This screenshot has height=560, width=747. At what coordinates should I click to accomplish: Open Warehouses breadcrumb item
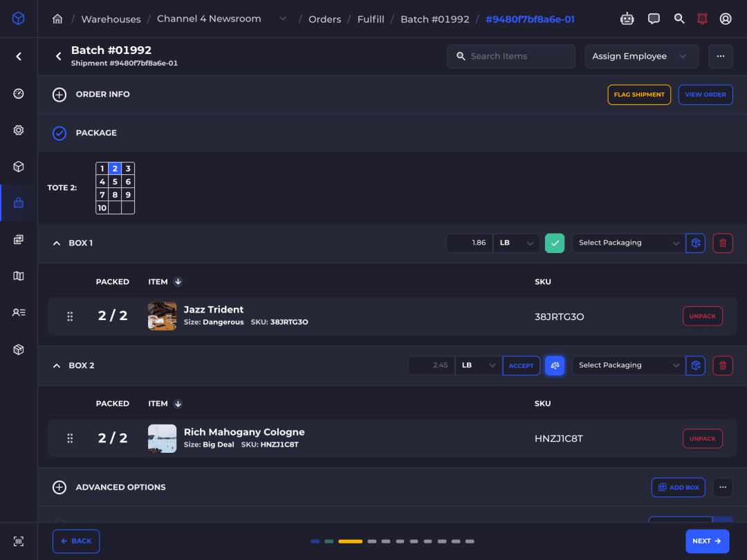pos(111,19)
